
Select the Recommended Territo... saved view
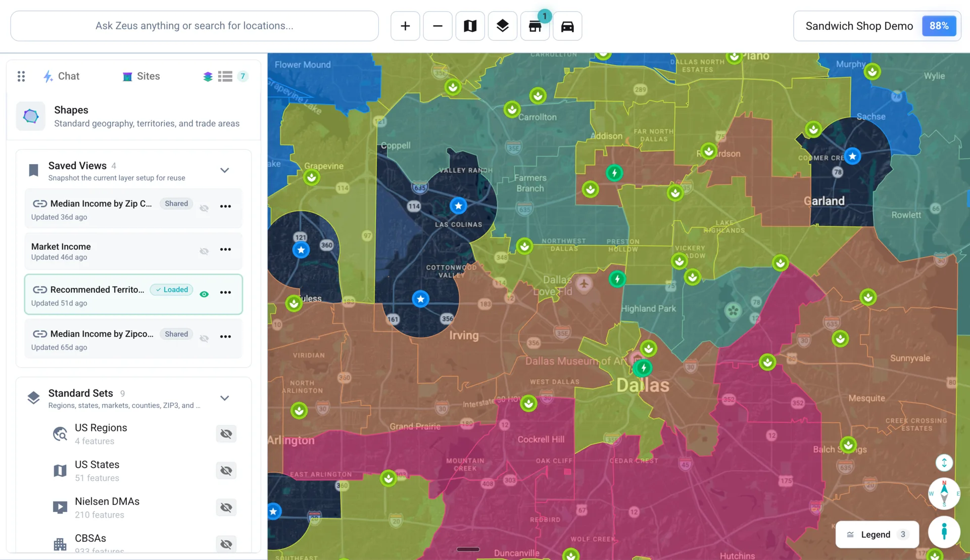click(x=133, y=294)
